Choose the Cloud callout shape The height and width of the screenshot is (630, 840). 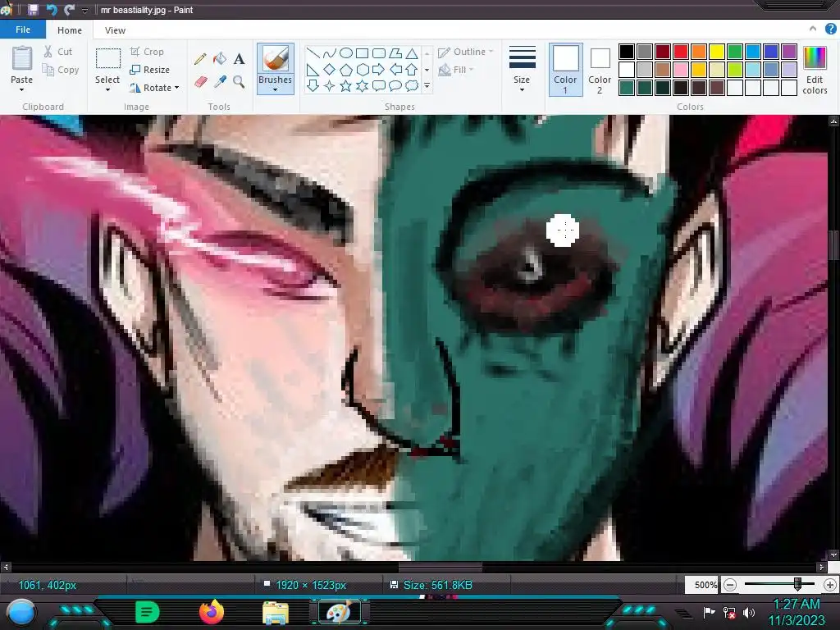[x=412, y=85]
